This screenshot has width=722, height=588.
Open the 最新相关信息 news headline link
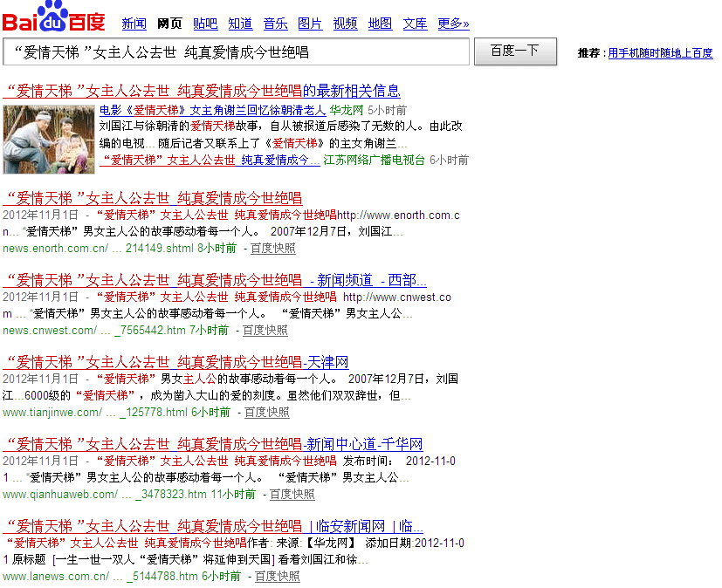(x=203, y=91)
